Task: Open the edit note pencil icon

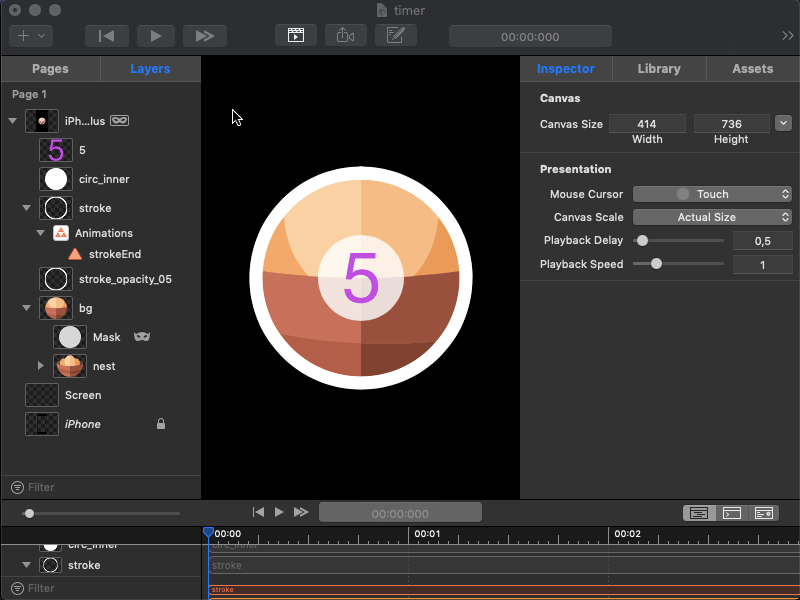Action: point(395,35)
